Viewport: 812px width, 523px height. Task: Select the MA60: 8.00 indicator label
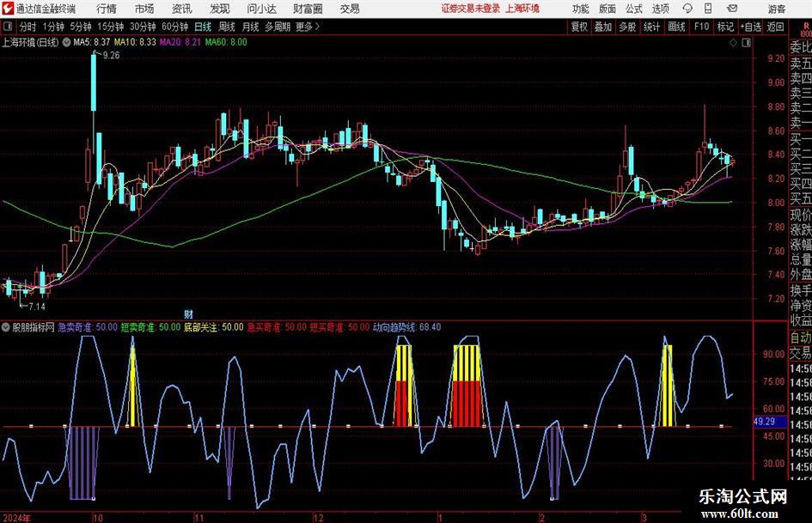[226, 42]
